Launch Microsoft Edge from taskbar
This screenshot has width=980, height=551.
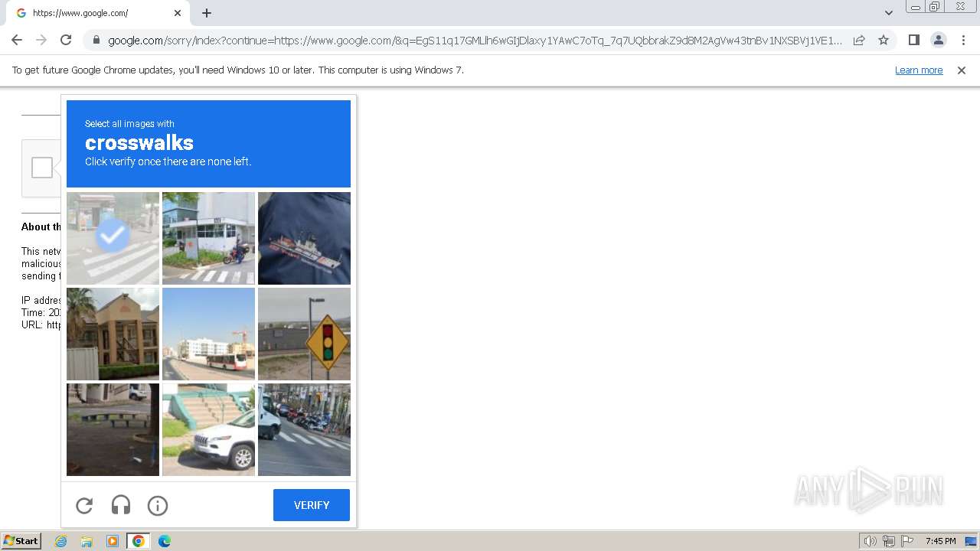pyautogui.click(x=165, y=541)
